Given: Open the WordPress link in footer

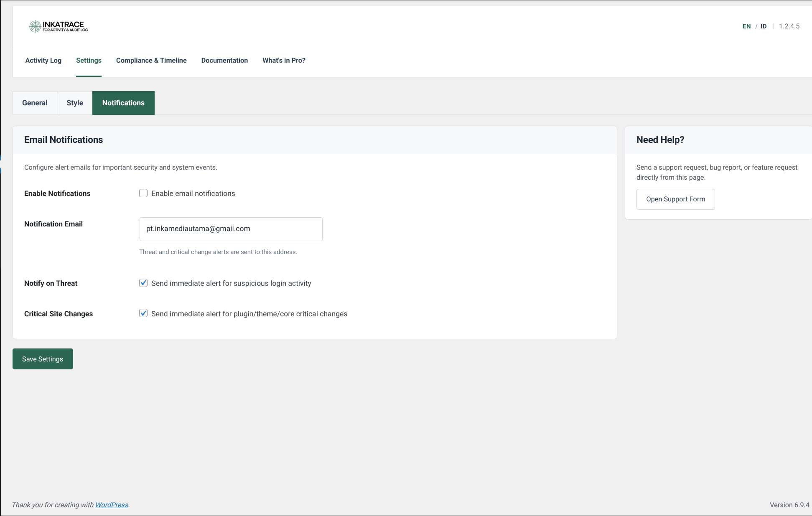Looking at the screenshot, I should click(x=112, y=505).
